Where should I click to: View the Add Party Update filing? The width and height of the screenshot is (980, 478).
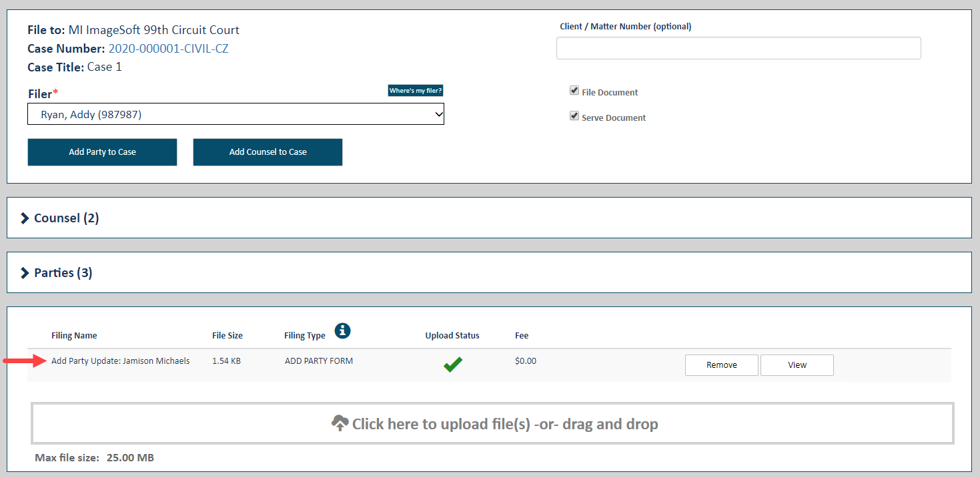(x=797, y=365)
